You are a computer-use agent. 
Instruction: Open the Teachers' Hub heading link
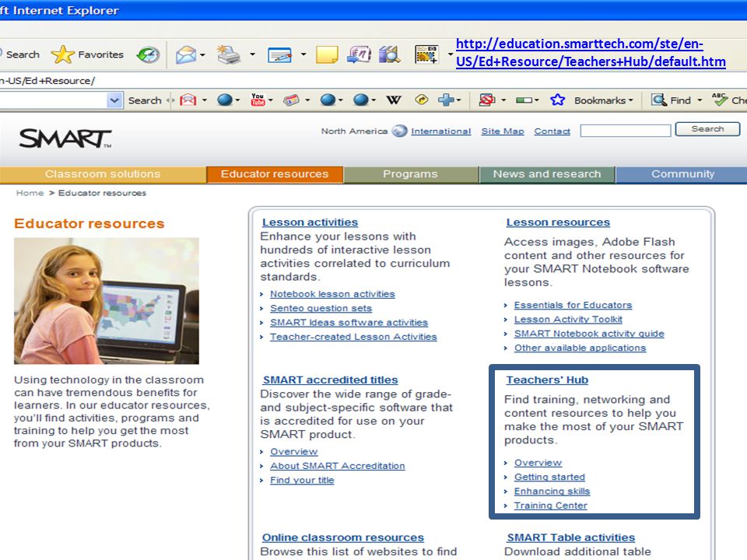point(547,380)
